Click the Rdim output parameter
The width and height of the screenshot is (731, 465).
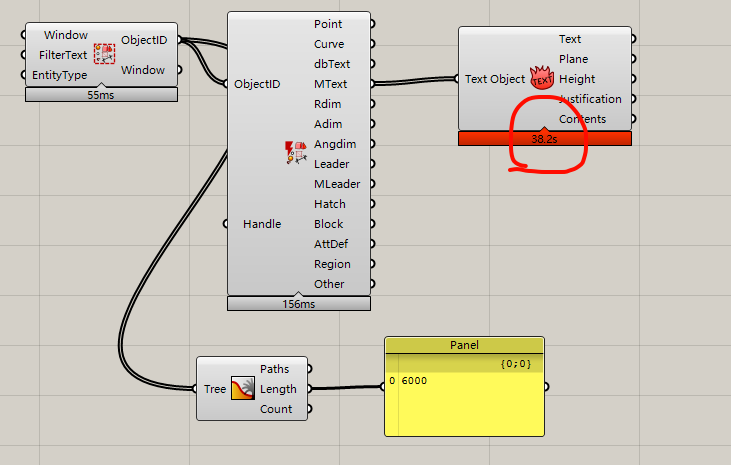pyautogui.click(x=328, y=104)
